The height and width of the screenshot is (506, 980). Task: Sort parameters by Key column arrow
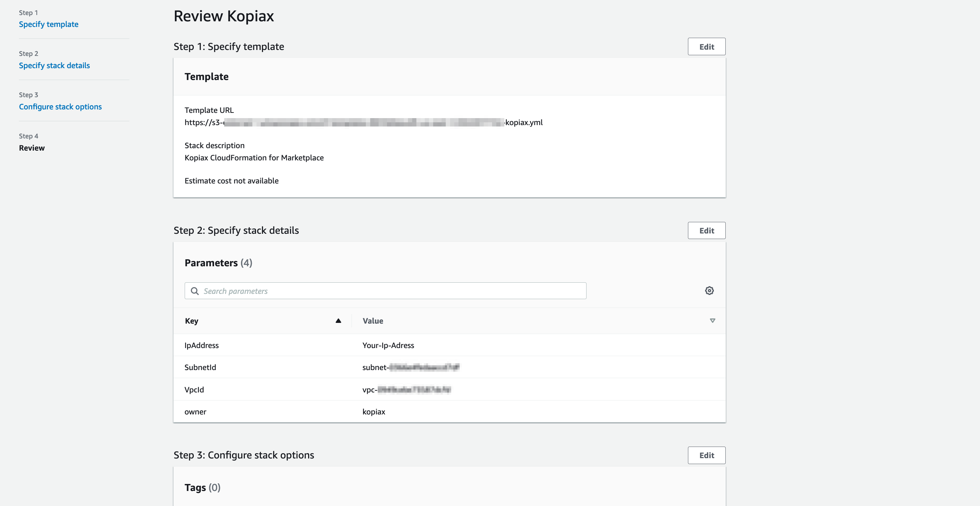(338, 320)
